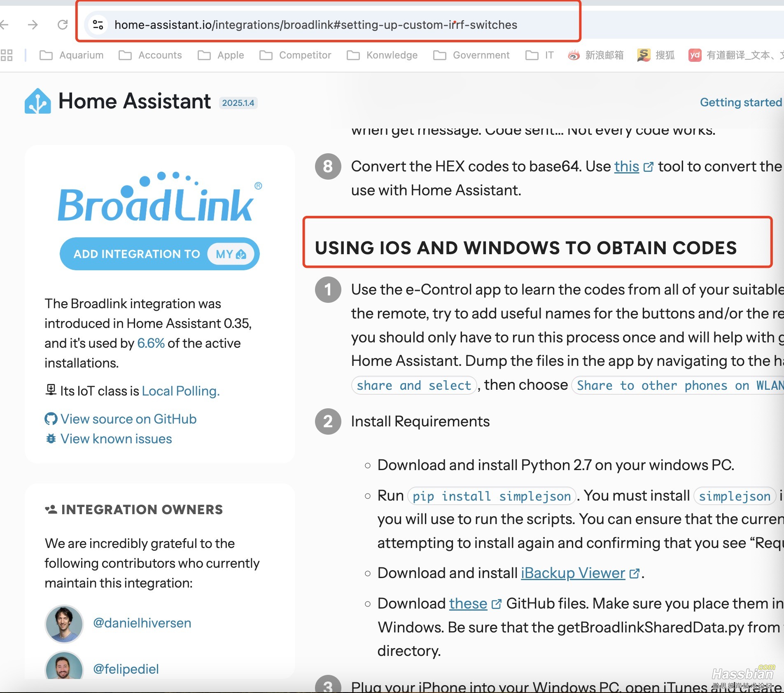Open the Competitor bookmarks folder
784x693 pixels.
[296, 55]
